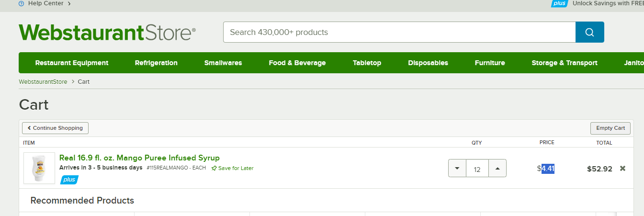Click the WebstaurantStore breadcrumb link
The height and width of the screenshot is (216, 644).
[x=43, y=81]
